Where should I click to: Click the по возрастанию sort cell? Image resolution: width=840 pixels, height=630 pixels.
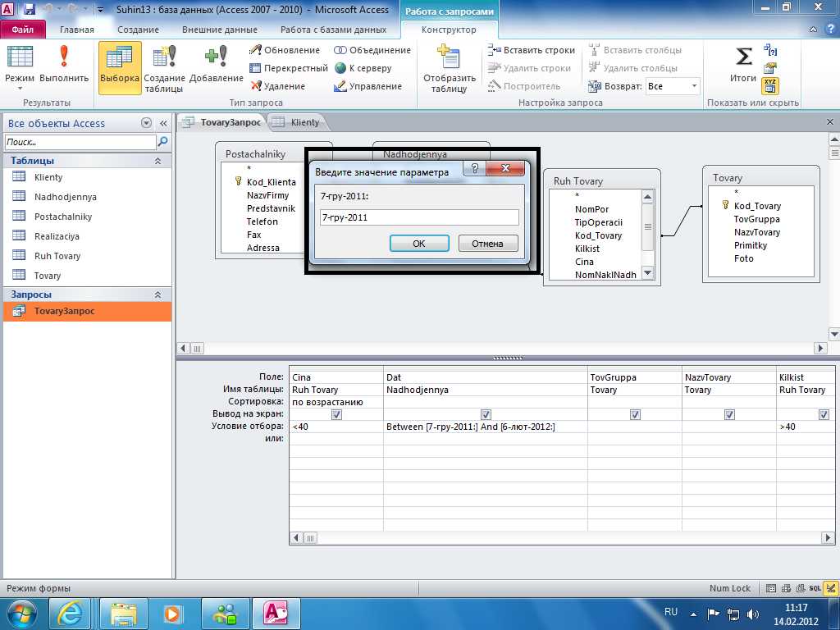336,402
